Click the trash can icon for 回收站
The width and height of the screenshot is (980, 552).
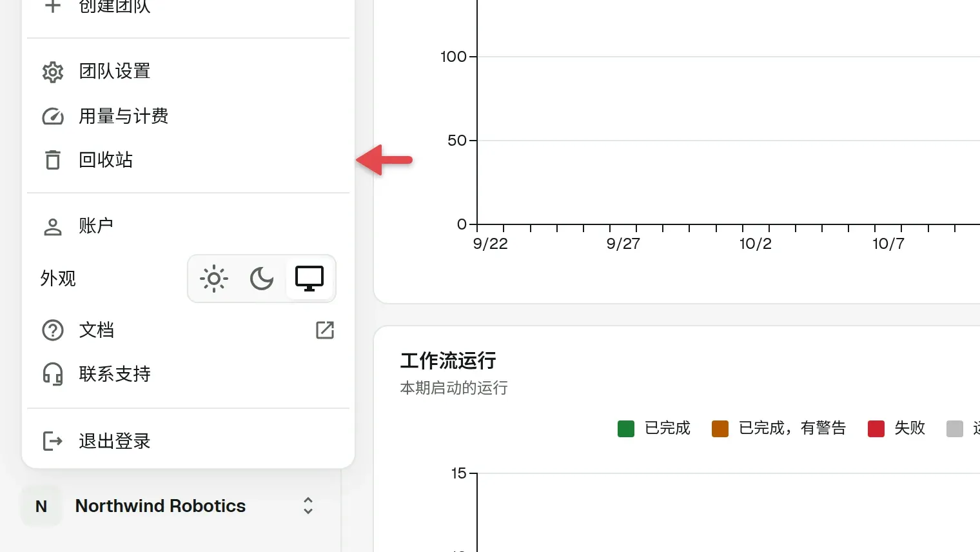[53, 159]
